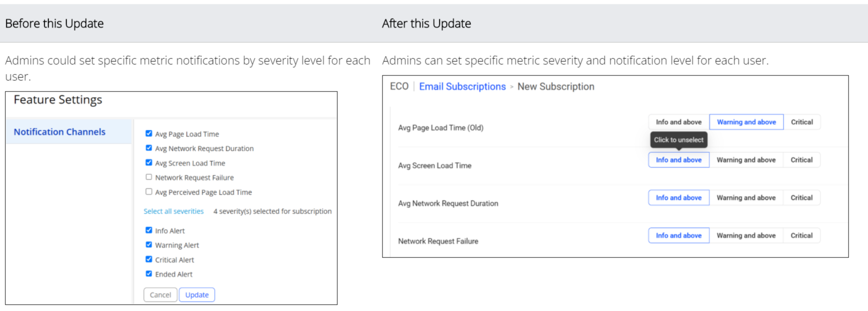Uncheck the Info Alert severity checkbox

click(x=149, y=230)
